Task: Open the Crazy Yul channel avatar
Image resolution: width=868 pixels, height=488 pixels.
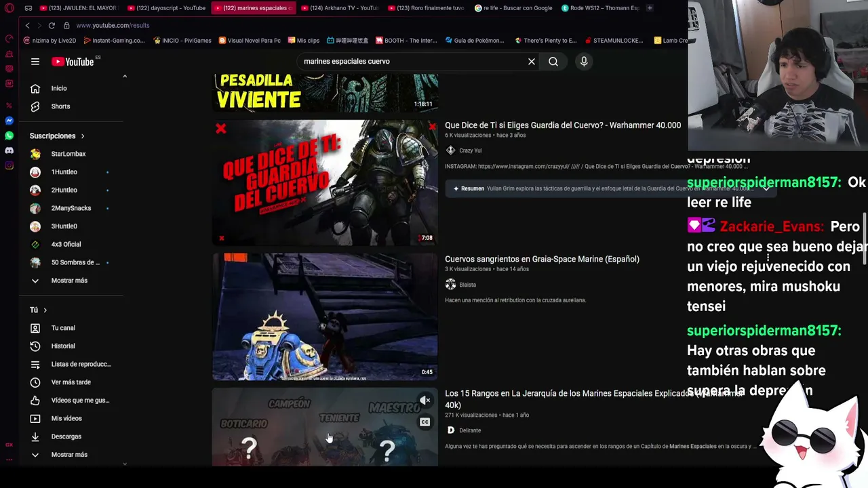Action: [x=450, y=150]
